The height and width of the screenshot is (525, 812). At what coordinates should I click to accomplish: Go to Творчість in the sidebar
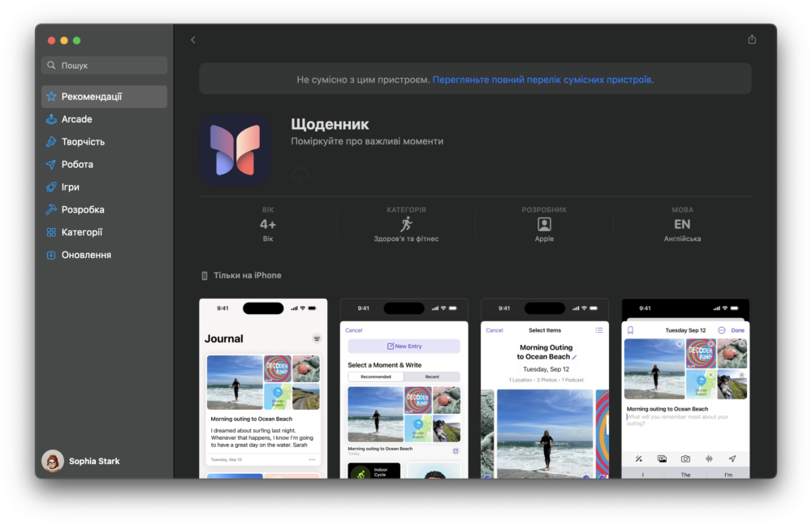coord(104,142)
